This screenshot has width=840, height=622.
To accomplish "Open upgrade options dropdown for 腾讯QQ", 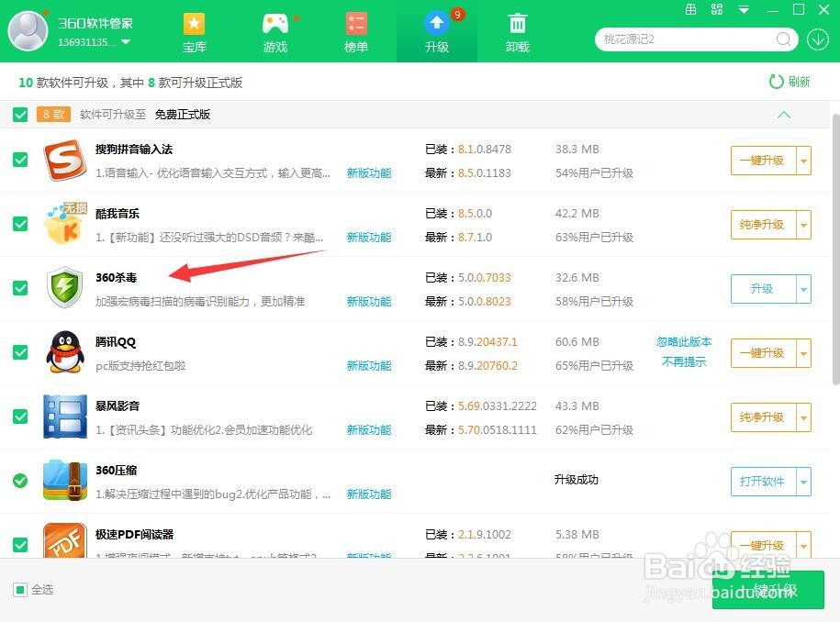I will 803,353.
